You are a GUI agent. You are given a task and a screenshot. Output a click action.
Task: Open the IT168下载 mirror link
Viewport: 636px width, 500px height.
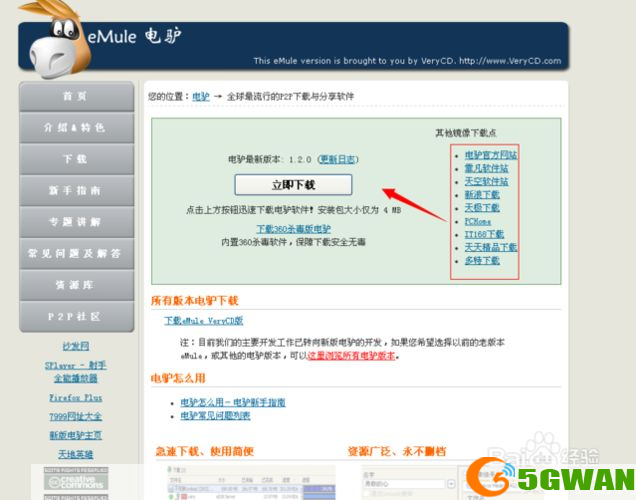(484, 234)
